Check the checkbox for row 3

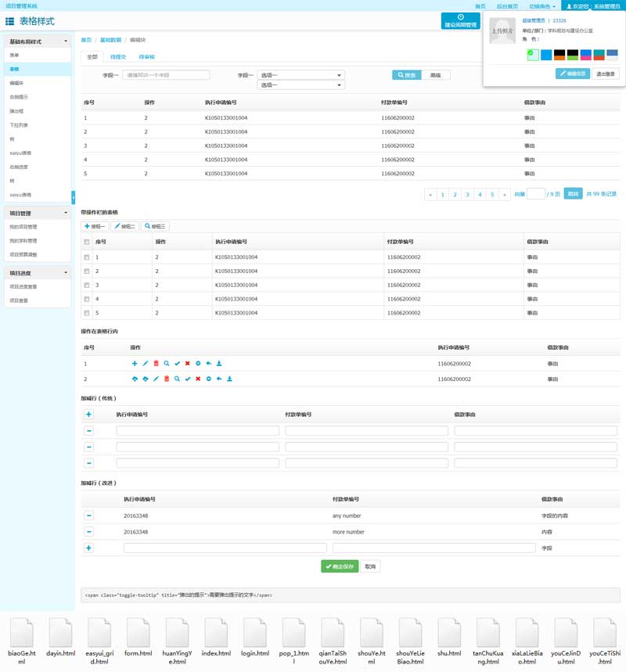87,285
